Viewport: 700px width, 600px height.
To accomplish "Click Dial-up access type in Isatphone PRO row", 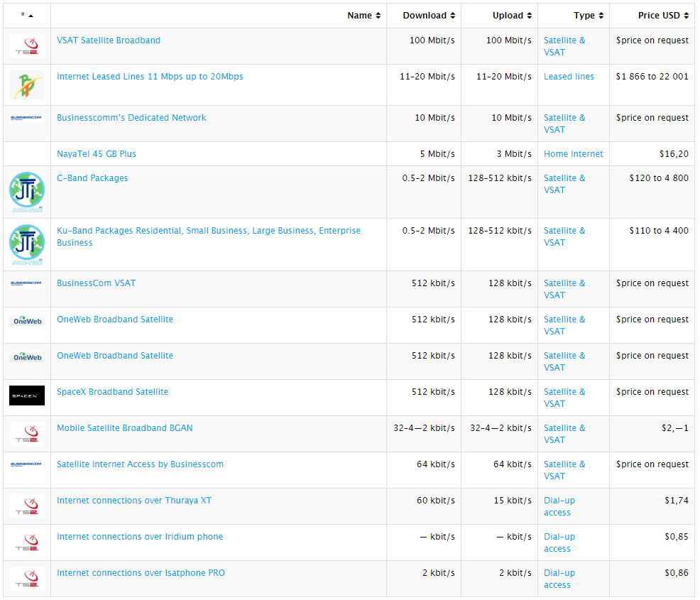I will tap(559, 579).
